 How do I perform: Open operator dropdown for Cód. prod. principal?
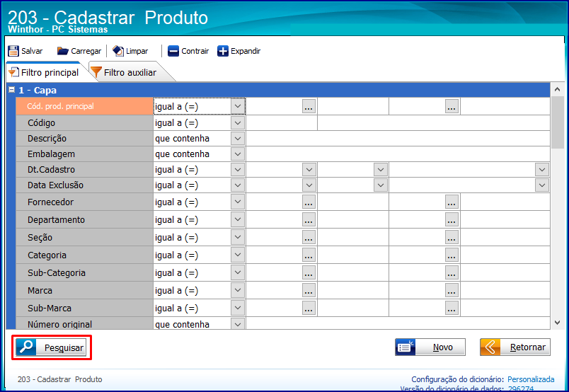click(x=238, y=106)
